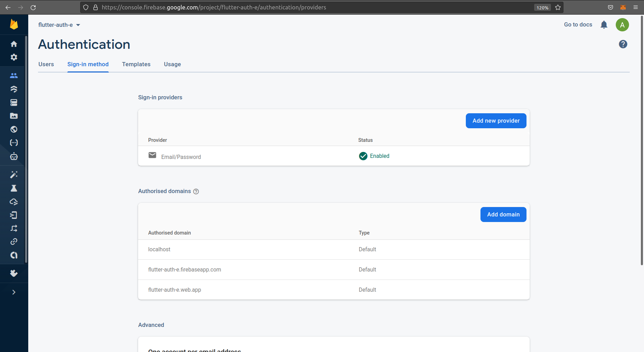
Task: Click the 120% zoom indicator
Action: pos(542,7)
